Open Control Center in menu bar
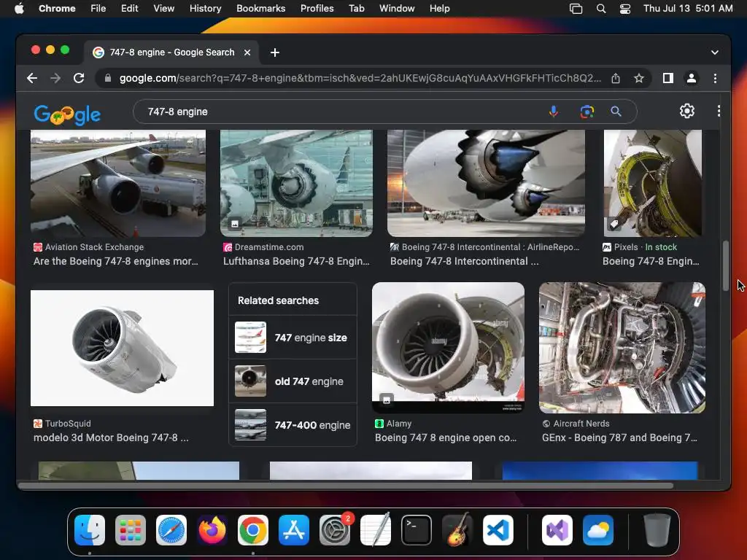The width and height of the screenshot is (747, 560). (625, 9)
